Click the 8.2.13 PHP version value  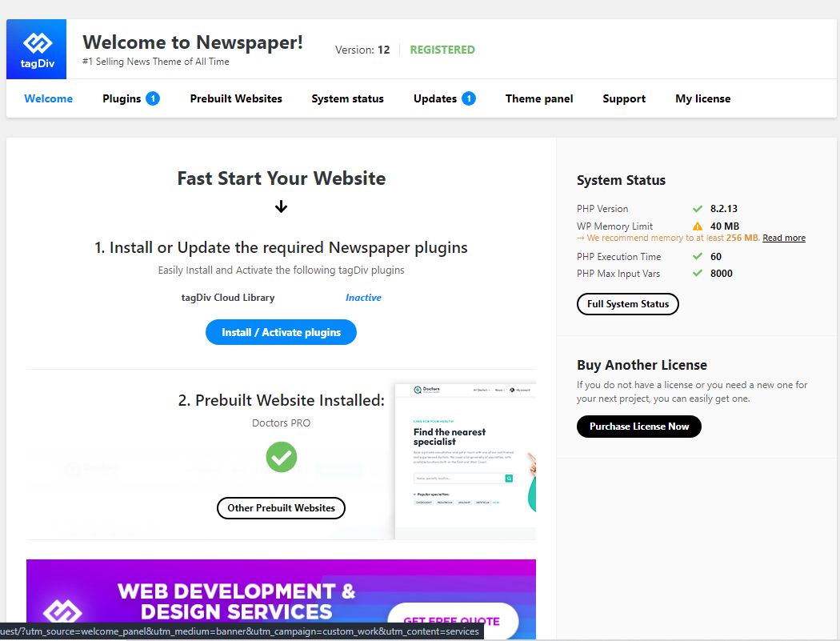724,209
